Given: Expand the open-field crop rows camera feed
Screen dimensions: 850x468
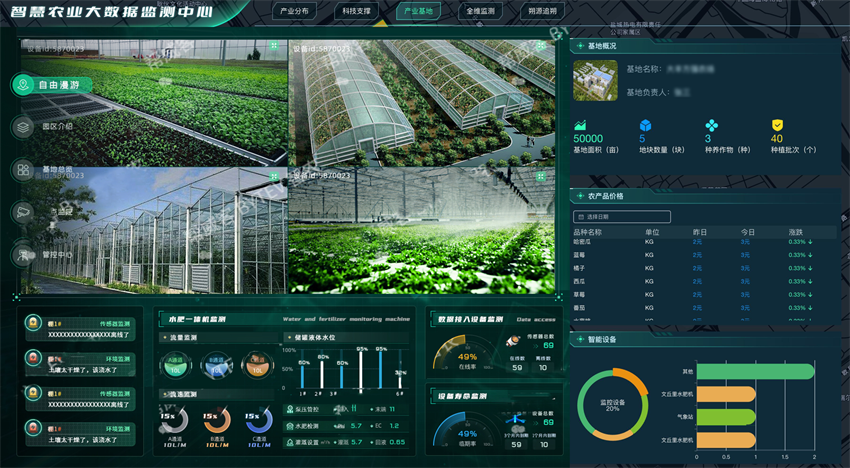Looking at the screenshot, I should (x=274, y=46).
